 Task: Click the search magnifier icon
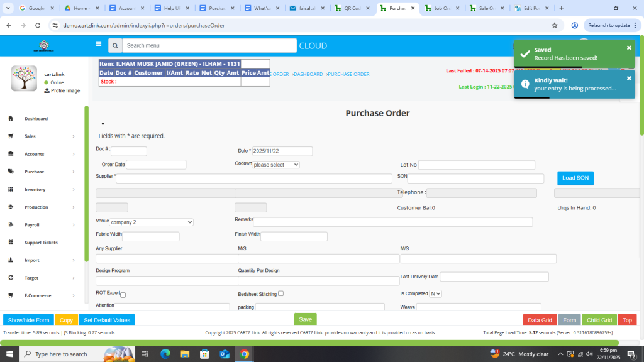pyautogui.click(x=114, y=46)
